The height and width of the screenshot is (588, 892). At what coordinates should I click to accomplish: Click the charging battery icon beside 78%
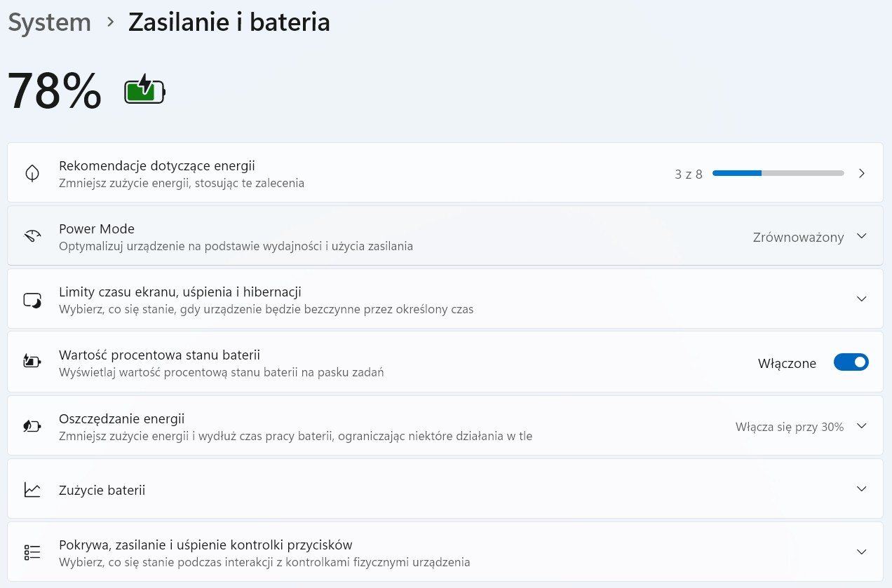[x=144, y=90]
